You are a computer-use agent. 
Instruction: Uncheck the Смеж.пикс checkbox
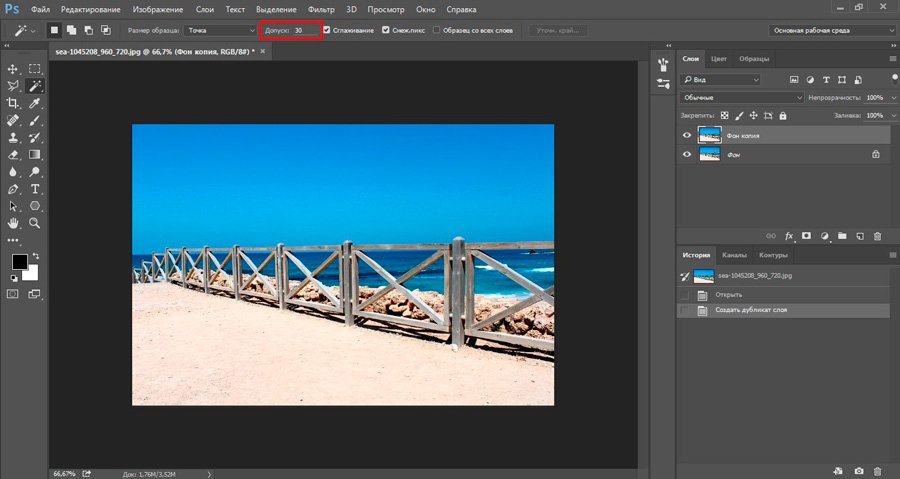click(x=386, y=30)
